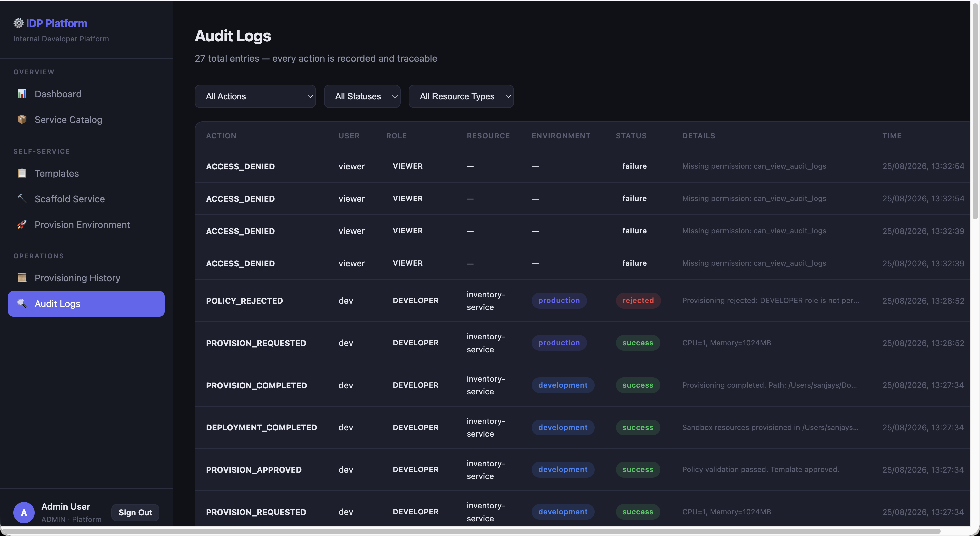Select the Audit Logs nav item
Viewport: 980px width, 536px height.
point(86,304)
